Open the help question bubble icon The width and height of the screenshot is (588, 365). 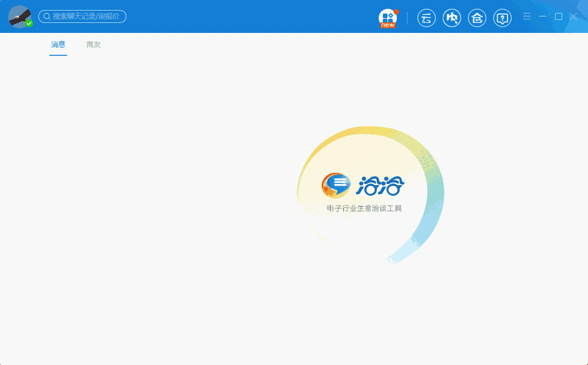coord(503,18)
